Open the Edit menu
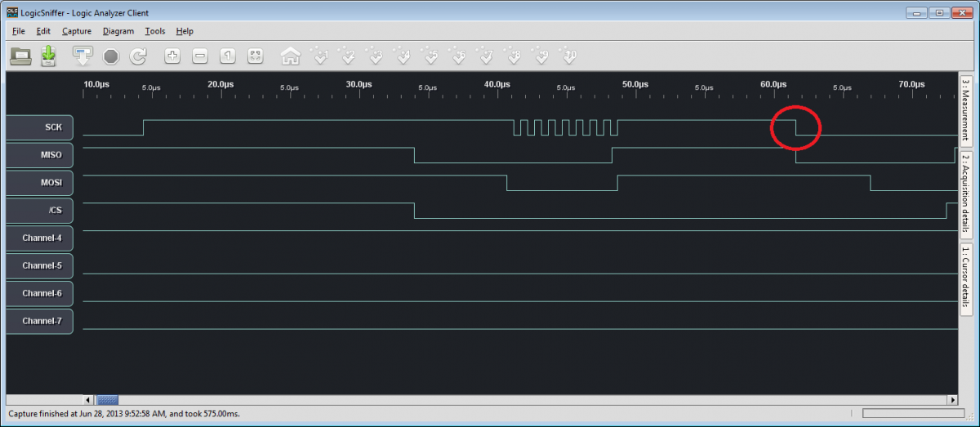 pos(43,31)
